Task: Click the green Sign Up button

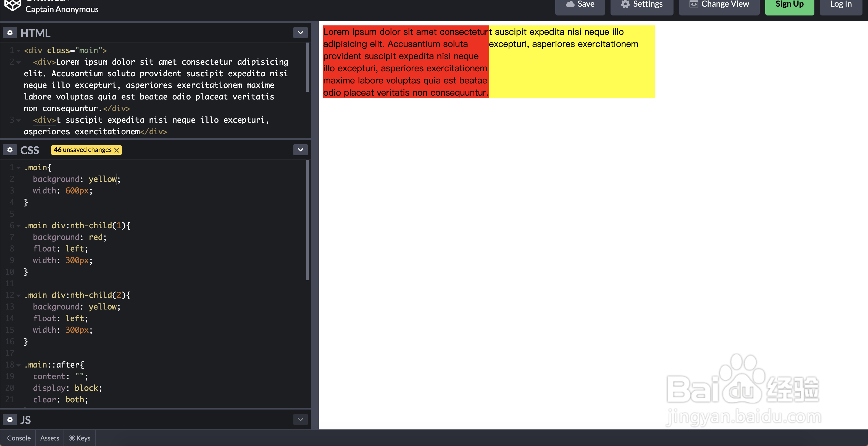Action: (x=789, y=5)
